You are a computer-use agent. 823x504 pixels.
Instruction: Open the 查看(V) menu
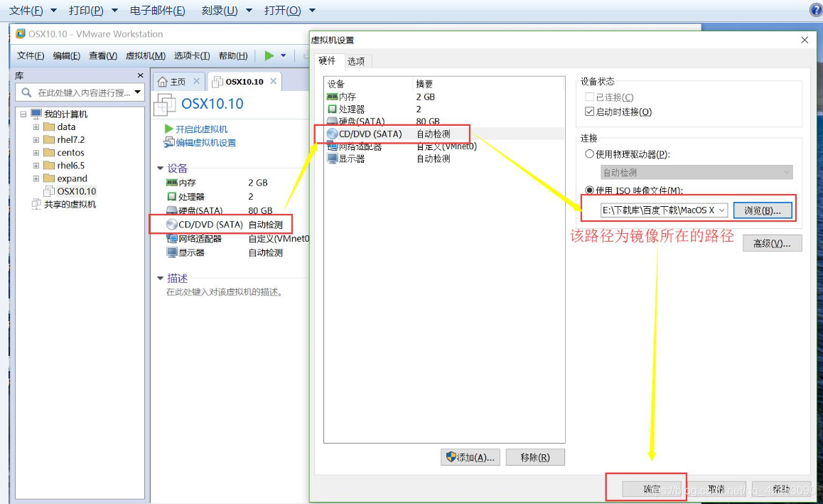pyautogui.click(x=103, y=55)
